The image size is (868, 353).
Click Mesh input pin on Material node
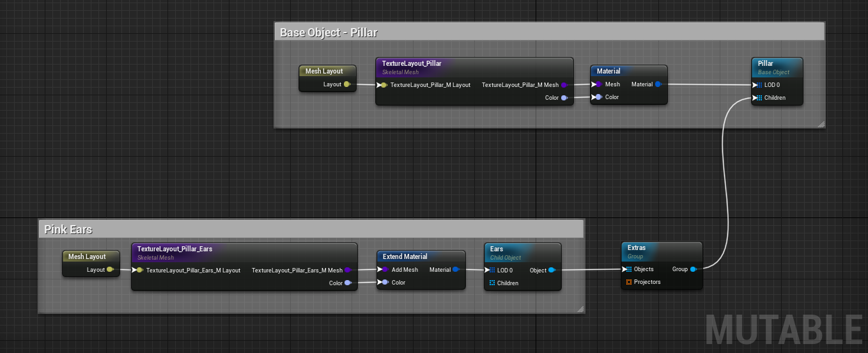598,84
